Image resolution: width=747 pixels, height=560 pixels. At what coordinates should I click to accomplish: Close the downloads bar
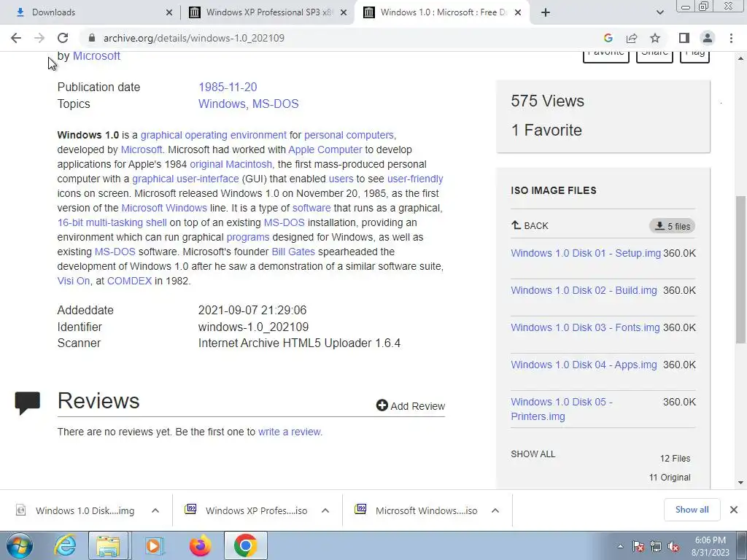coord(734,510)
